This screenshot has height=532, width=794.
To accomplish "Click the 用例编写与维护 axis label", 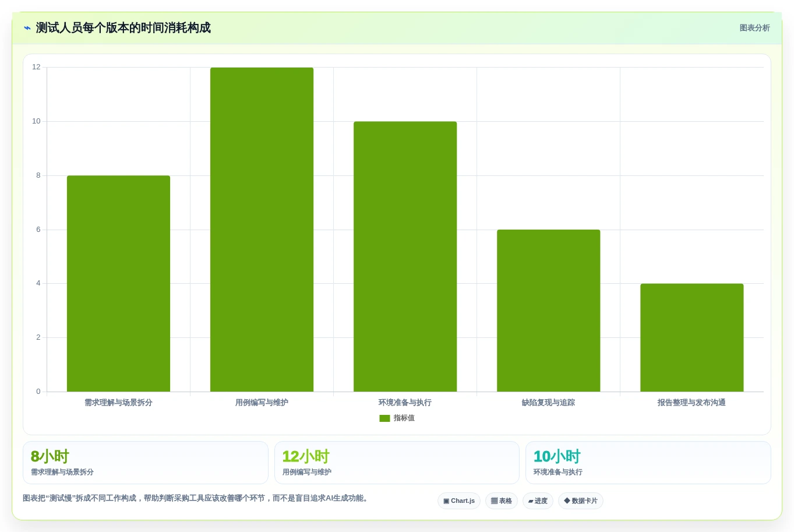I will click(x=262, y=403).
